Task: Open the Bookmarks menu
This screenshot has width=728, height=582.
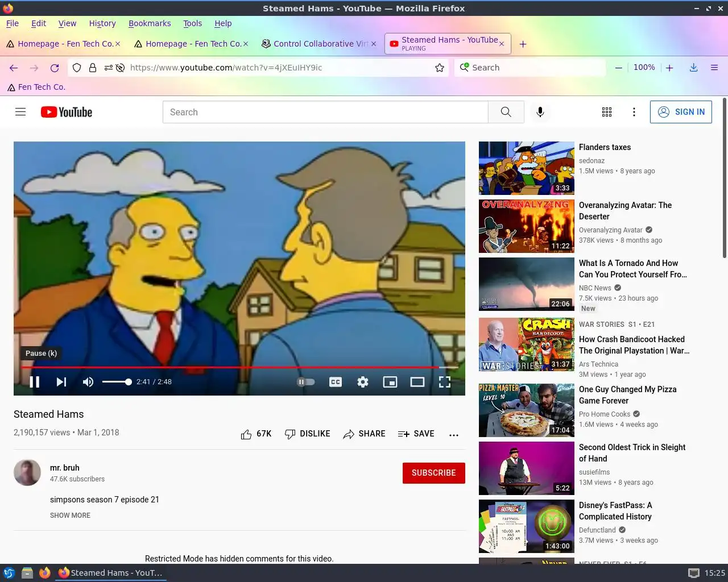Action: pyautogui.click(x=150, y=23)
